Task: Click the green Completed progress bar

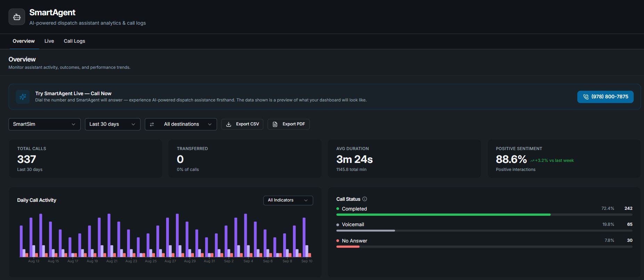Action: point(443,215)
